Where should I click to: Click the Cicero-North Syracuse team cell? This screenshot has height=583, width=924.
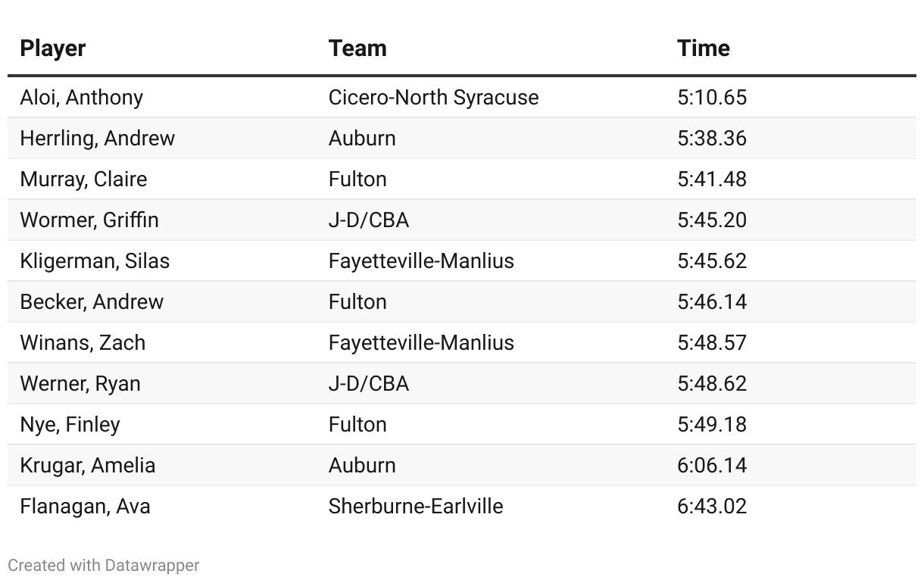coord(433,98)
